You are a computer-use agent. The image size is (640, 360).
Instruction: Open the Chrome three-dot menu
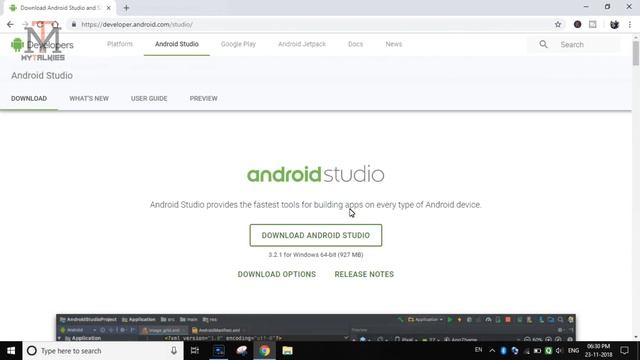[630, 24]
